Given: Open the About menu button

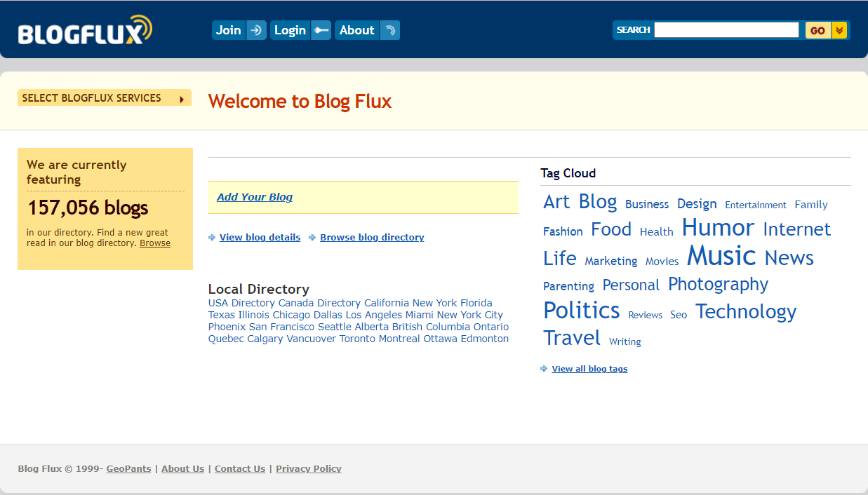Looking at the screenshot, I should (x=367, y=30).
